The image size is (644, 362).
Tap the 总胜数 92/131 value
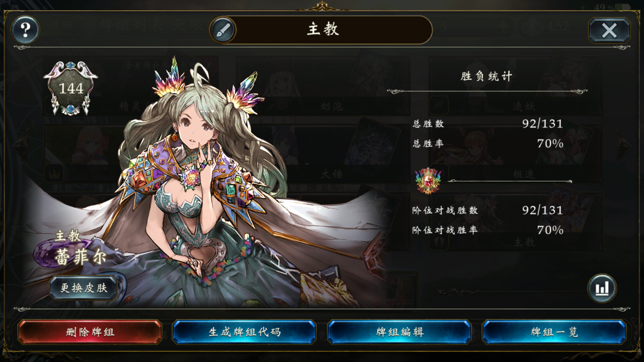click(542, 124)
